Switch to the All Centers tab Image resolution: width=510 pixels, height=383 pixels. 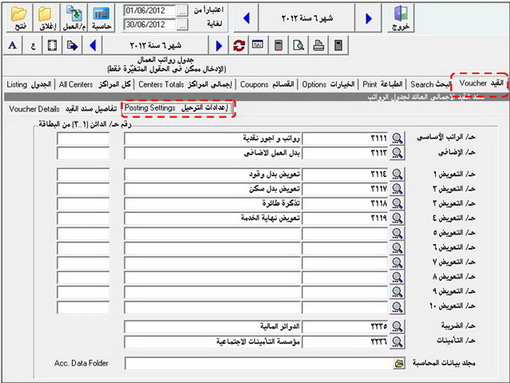pyautogui.click(x=95, y=85)
